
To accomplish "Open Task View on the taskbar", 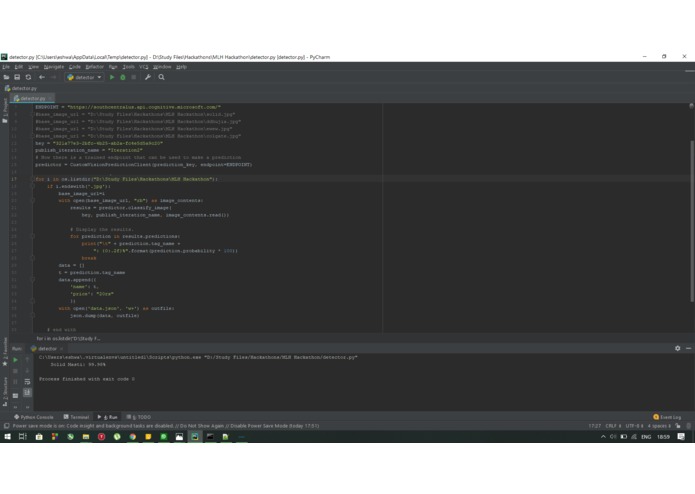I will tap(23, 437).
